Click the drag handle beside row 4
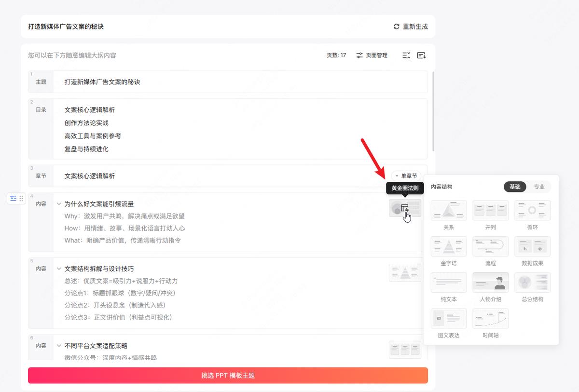 click(x=21, y=198)
